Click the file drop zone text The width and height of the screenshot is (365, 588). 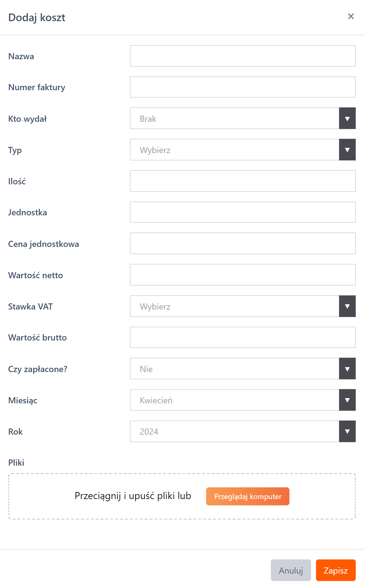pyautogui.click(x=133, y=496)
